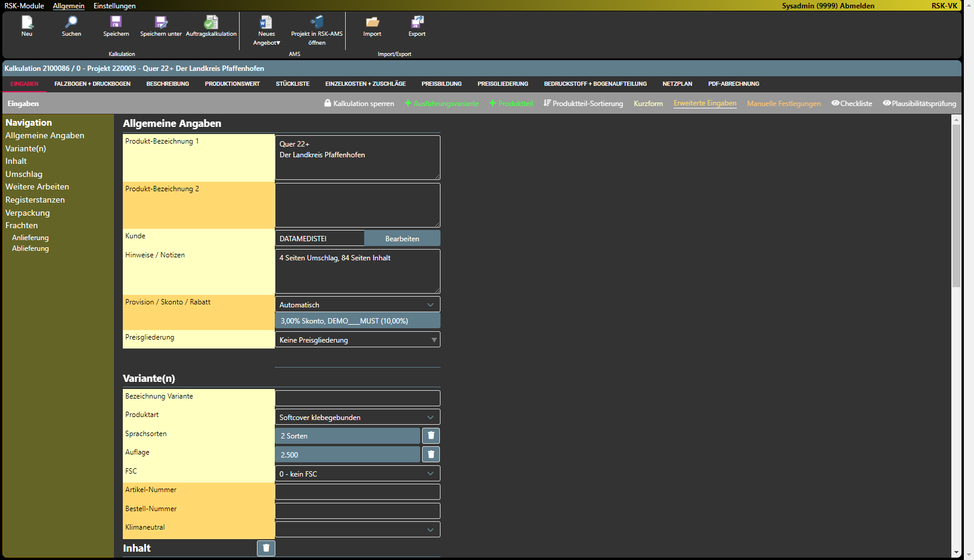The image size is (974, 560).
Task: Open the Klimaneutral dropdown
Action: click(358, 529)
